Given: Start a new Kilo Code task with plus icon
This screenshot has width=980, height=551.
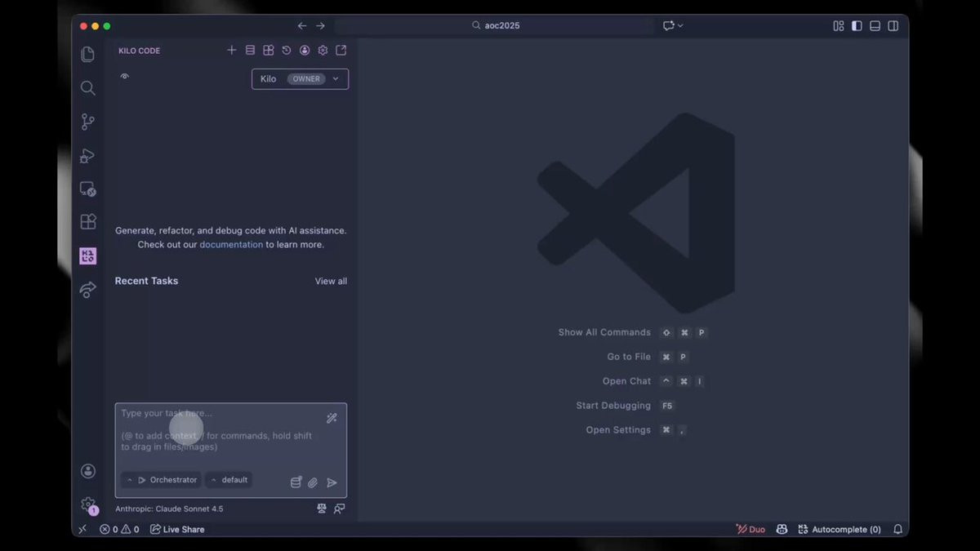Looking at the screenshot, I should pos(232,50).
